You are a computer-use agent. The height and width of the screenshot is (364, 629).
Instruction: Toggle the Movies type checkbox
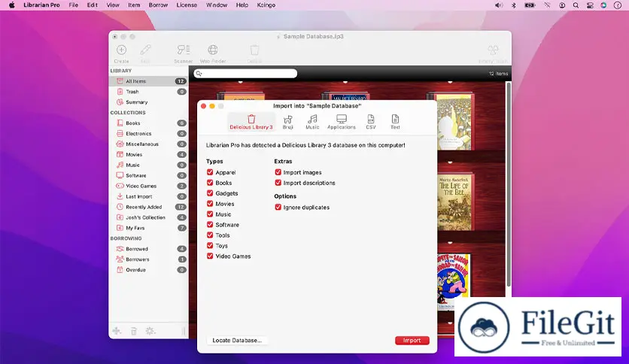[x=210, y=204]
